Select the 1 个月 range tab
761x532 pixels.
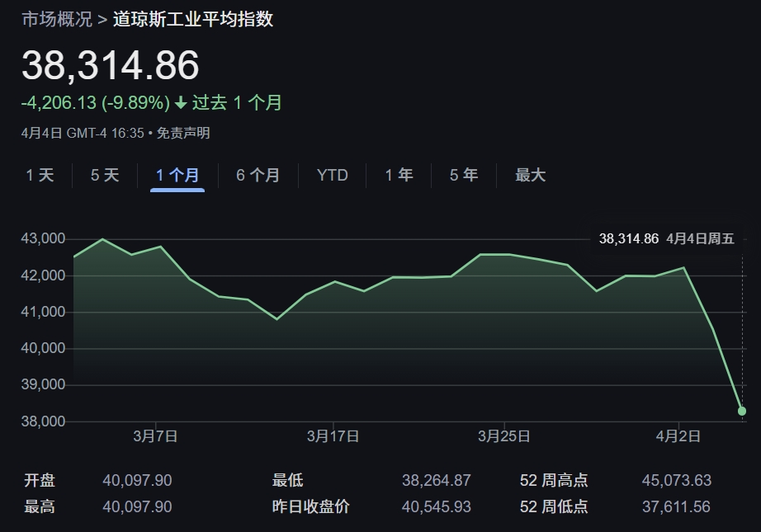[x=177, y=175]
